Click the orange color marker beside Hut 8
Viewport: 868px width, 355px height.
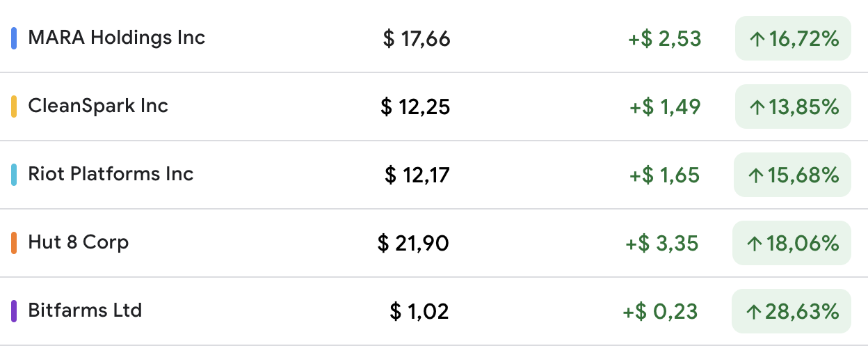(x=14, y=243)
